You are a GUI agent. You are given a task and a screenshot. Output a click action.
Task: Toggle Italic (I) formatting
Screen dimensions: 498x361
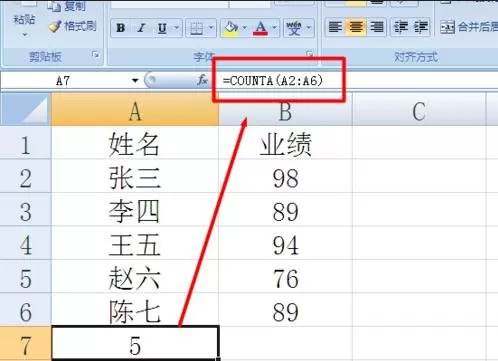[x=141, y=28]
